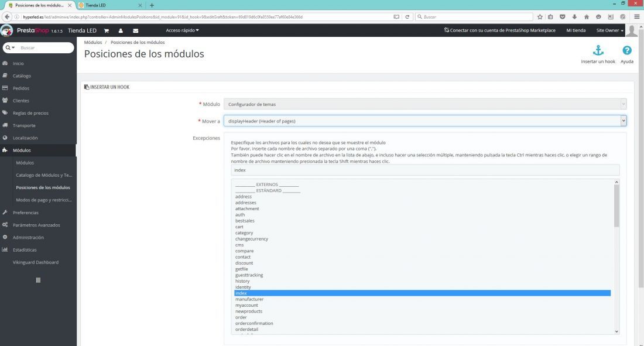Viewport: 644px width, 346px height.
Task: Open Modos de pago y restricciones submenu
Action: [43, 200]
